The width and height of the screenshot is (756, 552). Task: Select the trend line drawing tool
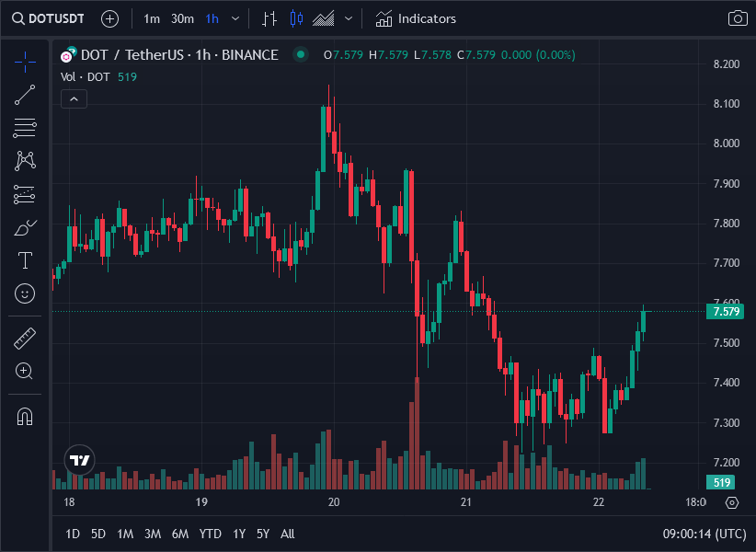24,94
